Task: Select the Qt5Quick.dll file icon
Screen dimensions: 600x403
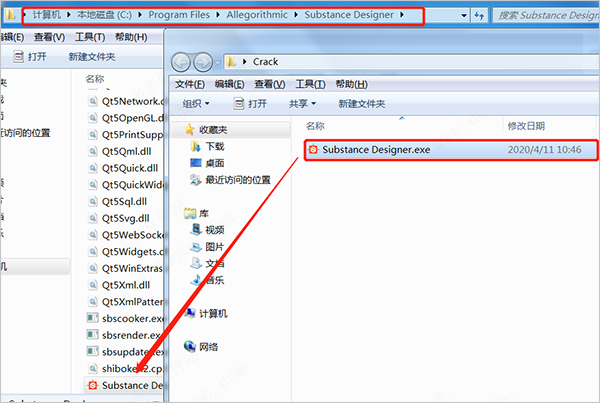Action: 93,168
